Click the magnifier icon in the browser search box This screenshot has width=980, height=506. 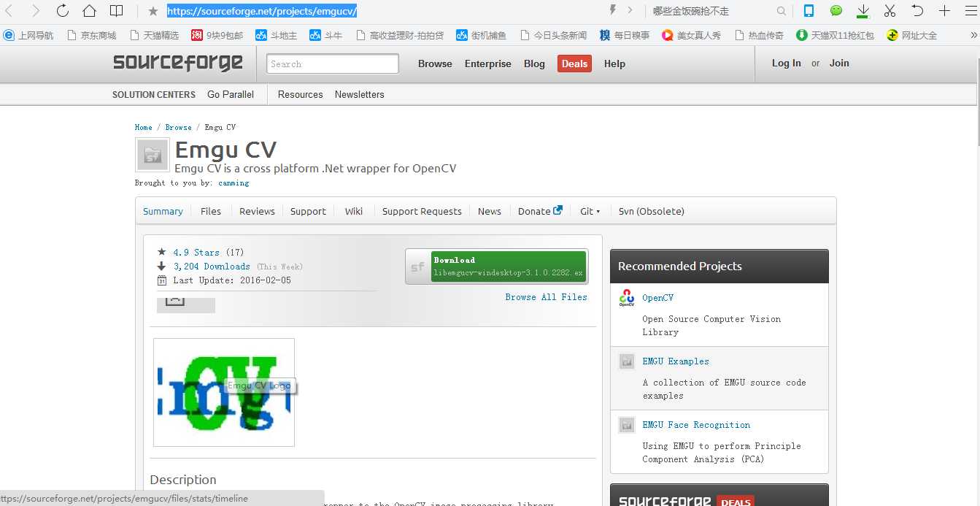782,11
